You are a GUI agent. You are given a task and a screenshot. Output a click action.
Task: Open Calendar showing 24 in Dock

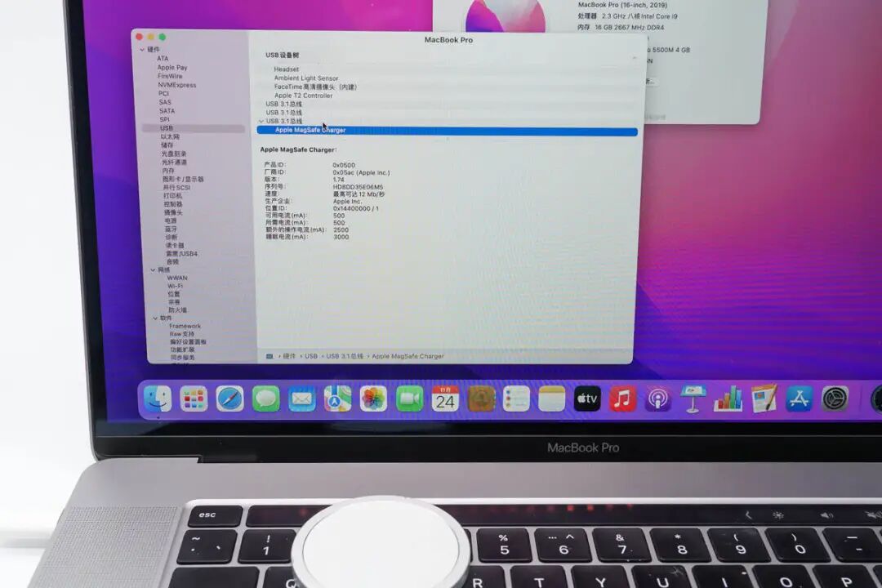446,399
